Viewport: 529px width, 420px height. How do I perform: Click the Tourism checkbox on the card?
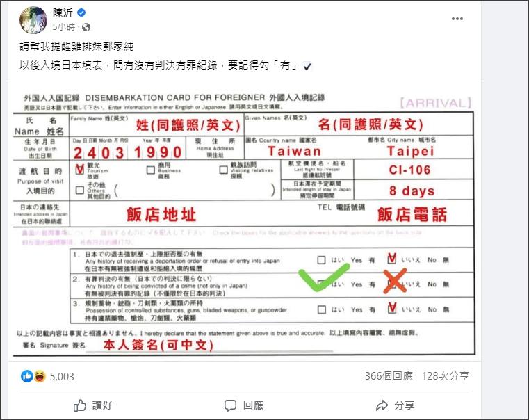(80, 169)
